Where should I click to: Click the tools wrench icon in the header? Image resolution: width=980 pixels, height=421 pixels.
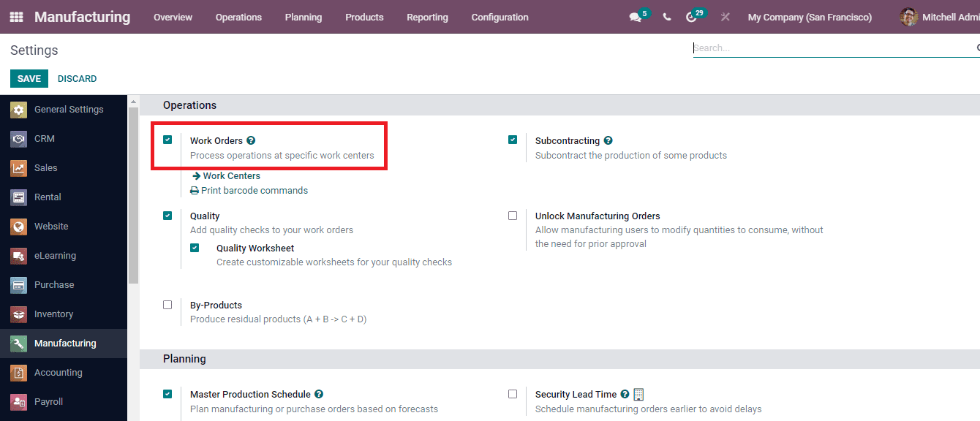click(x=724, y=16)
